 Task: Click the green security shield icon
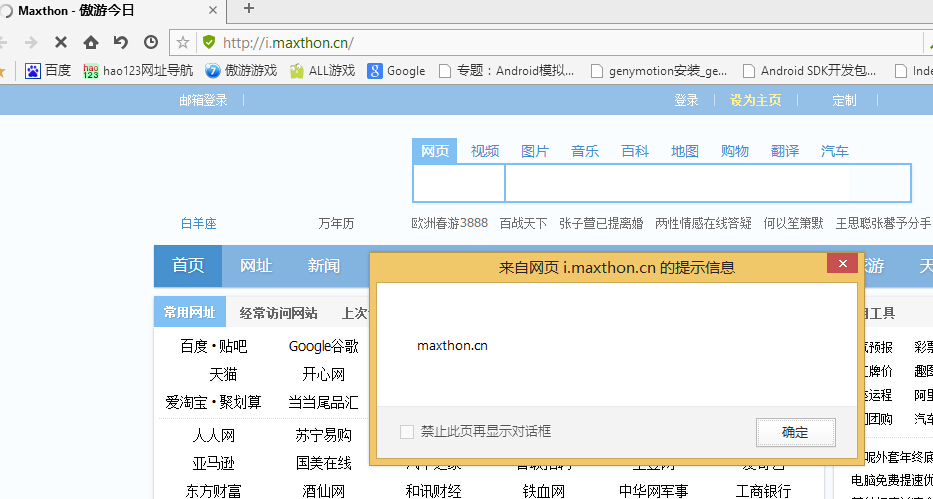click(x=208, y=42)
